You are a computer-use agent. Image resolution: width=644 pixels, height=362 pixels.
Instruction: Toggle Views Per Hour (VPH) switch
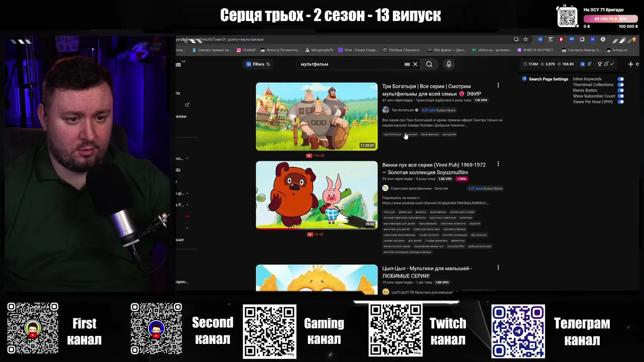621,102
